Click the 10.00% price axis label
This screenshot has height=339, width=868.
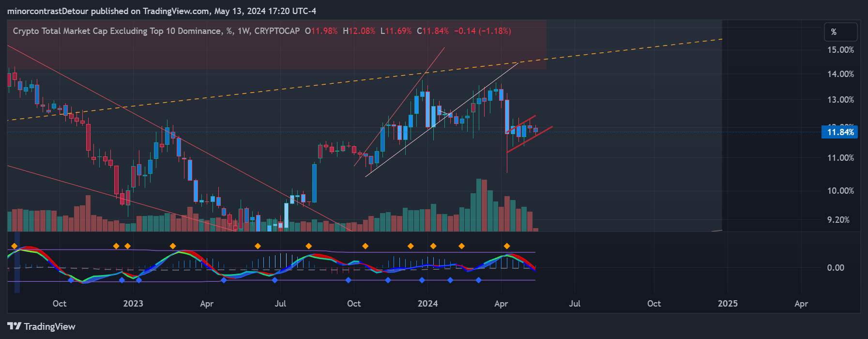pyautogui.click(x=840, y=191)
